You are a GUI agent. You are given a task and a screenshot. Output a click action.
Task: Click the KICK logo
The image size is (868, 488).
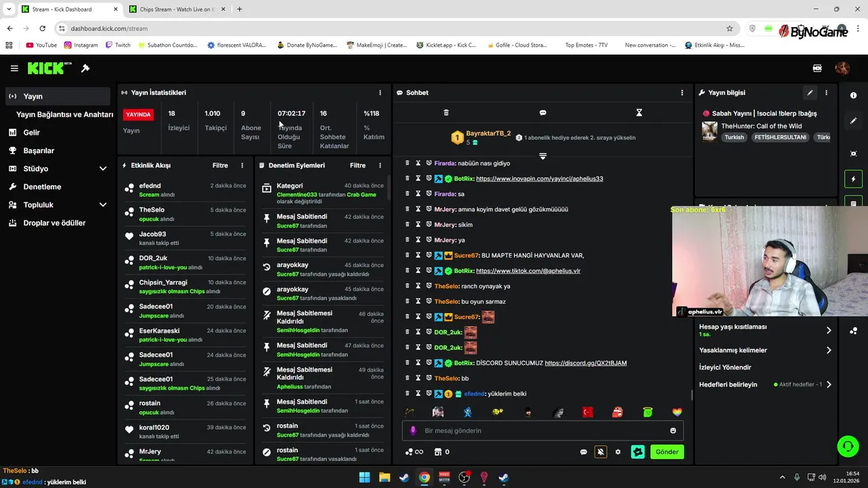tap(50, 68)
